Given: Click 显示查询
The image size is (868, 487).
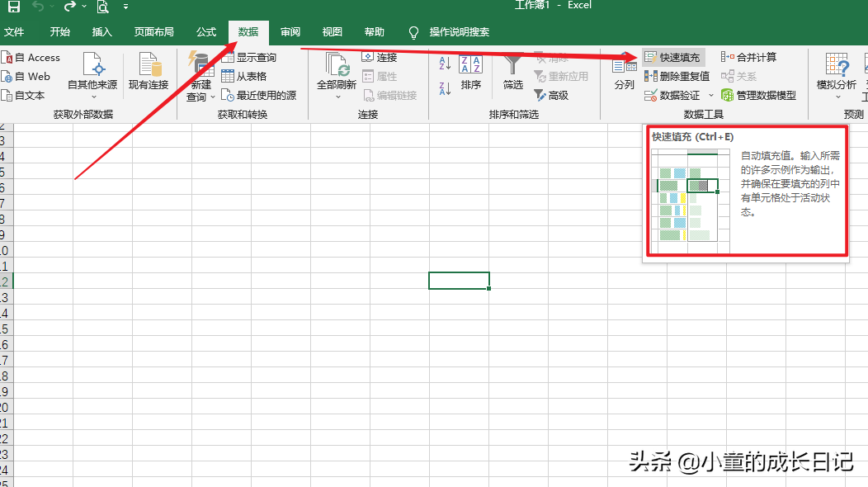Looking at the screenshot, I should 249,58.
